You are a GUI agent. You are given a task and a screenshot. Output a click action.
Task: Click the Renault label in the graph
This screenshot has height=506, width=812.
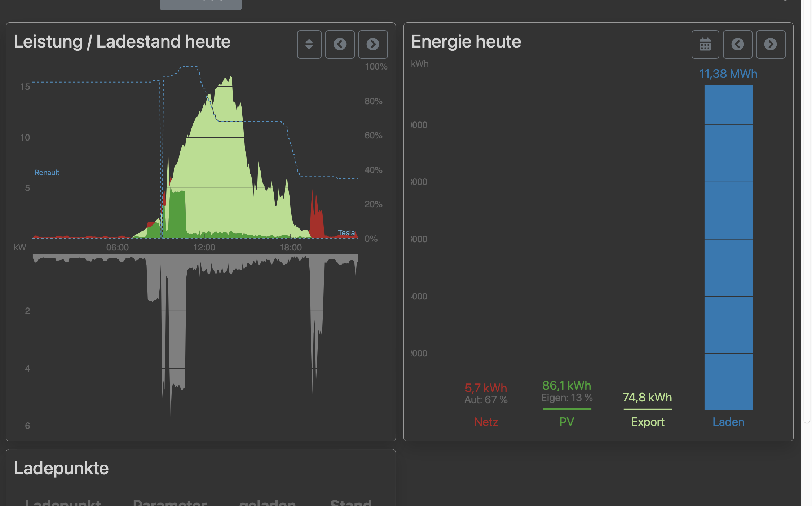[x=47, y=173]
